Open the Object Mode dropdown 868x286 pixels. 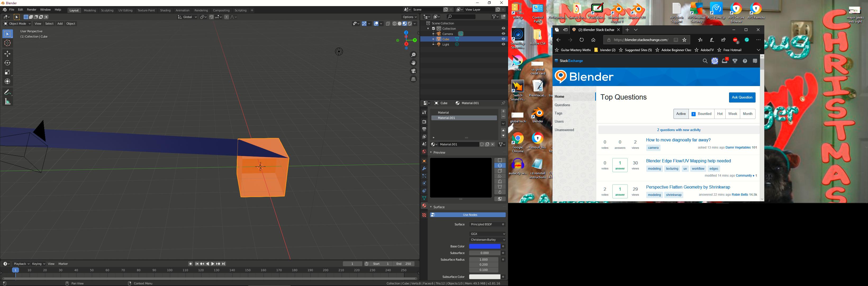[x=17, y=24]
